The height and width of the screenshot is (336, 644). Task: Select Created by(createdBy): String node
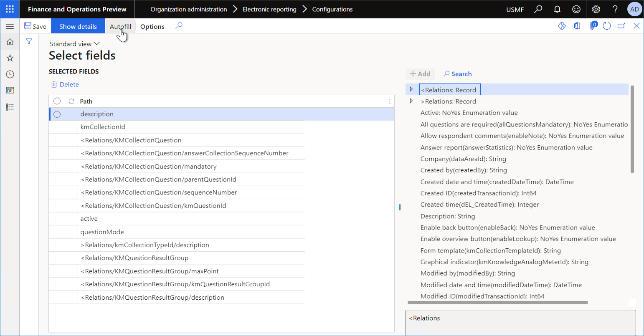coord(464,170)
